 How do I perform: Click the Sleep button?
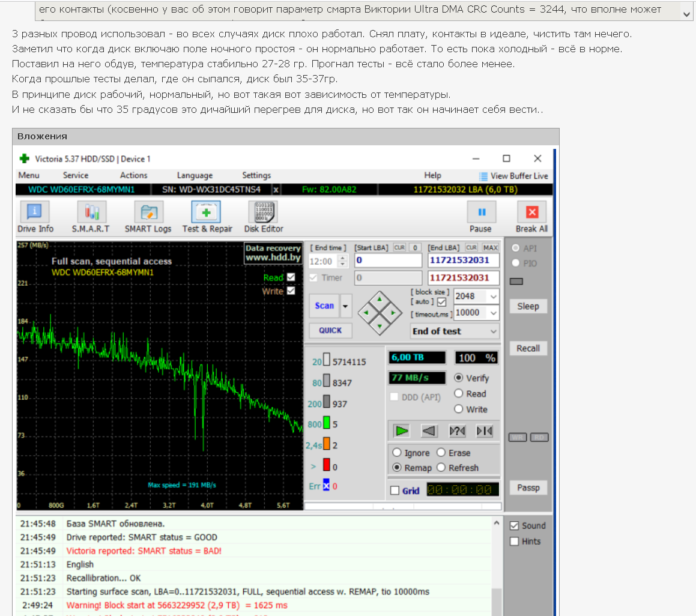528,306
